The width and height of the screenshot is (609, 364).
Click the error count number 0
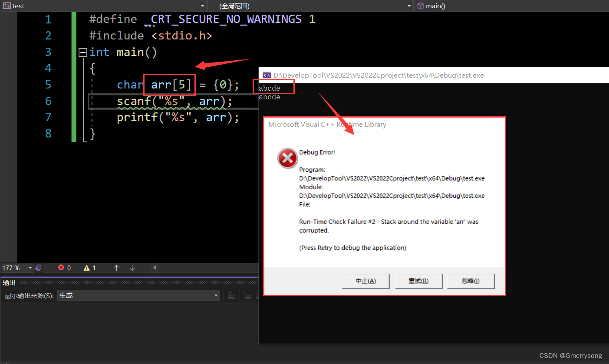pyautogui.click(x=69, y=268)
